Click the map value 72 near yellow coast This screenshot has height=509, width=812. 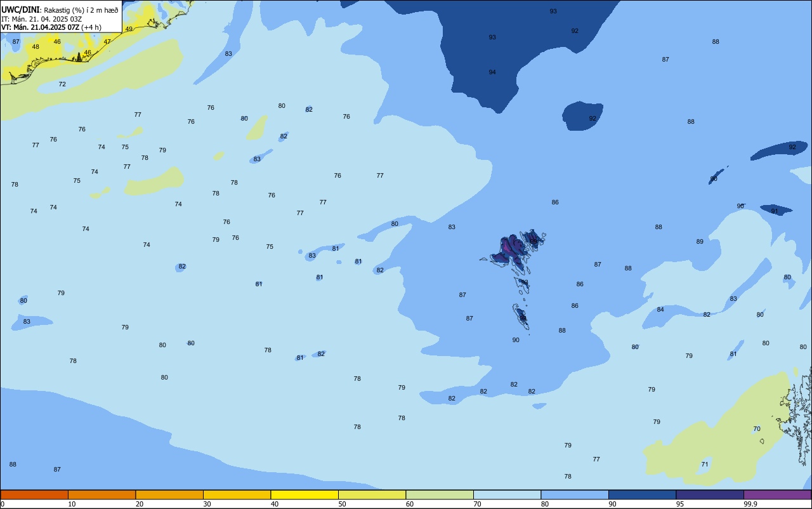pos(62,84)
